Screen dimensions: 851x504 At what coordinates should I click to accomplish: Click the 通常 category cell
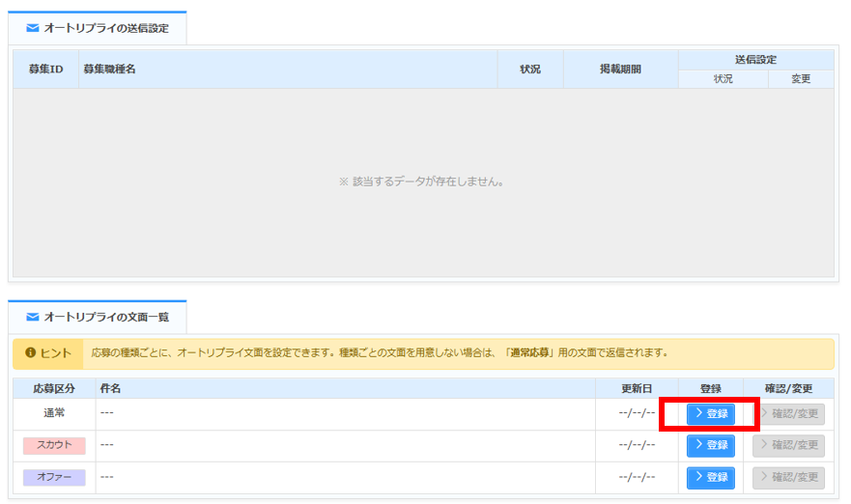(54, 413)
